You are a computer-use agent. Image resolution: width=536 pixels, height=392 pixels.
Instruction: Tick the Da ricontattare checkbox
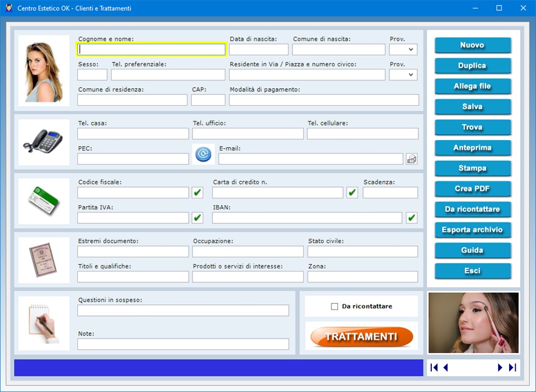tap(334, 307)
